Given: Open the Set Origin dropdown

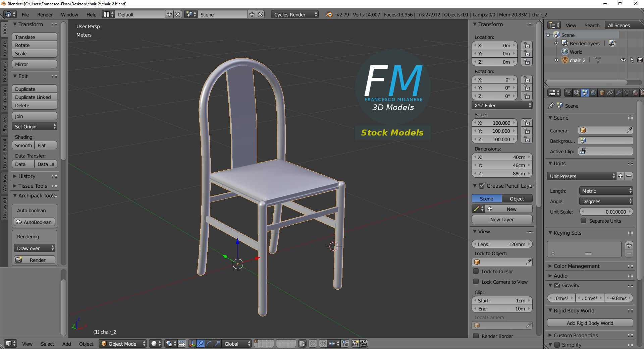Looking at the screenshot, I should pos(35,126).
